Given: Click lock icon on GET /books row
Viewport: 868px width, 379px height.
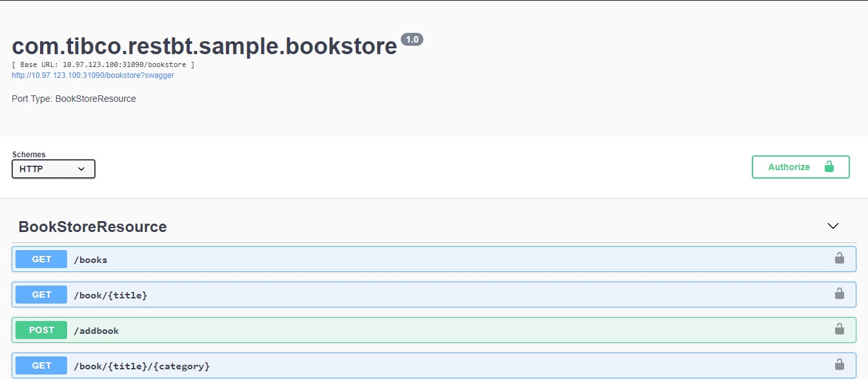Looking at the screenshot, I should click(x=839, y=258).
